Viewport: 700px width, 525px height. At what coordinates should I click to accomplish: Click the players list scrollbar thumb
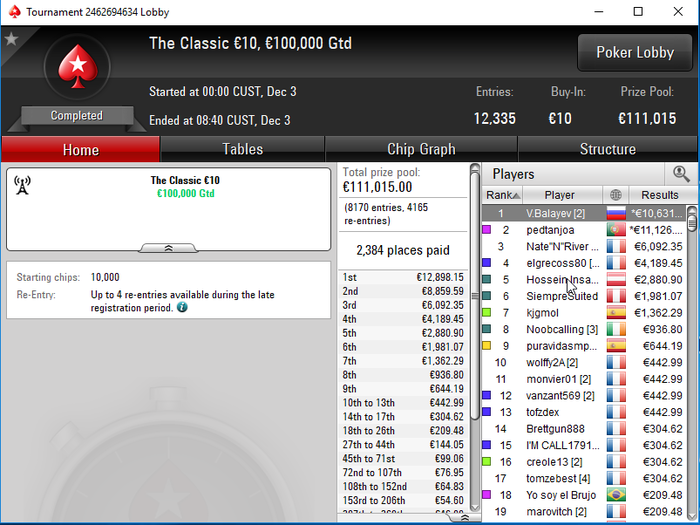tap(692, 220)
